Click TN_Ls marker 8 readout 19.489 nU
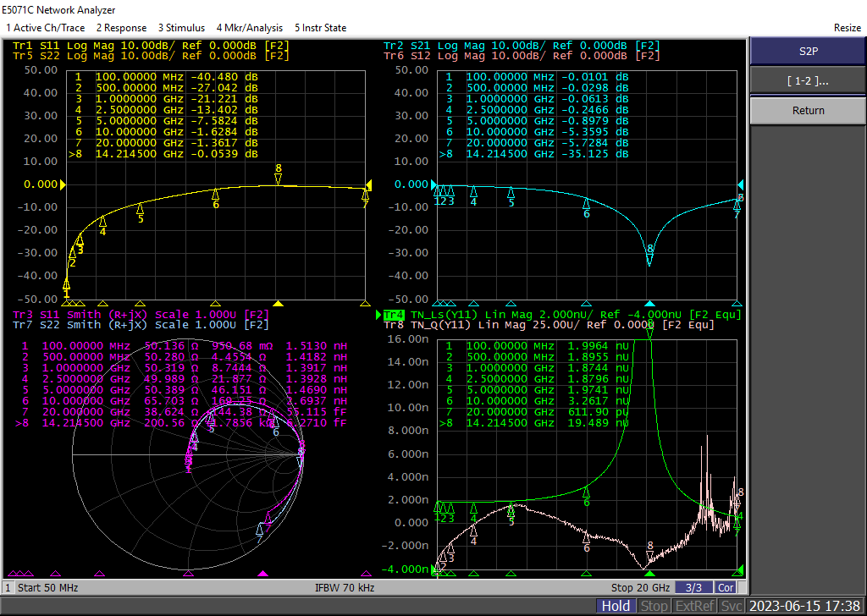Image resolution: width=867 pixels, height=616 pixels. [599, 422]
